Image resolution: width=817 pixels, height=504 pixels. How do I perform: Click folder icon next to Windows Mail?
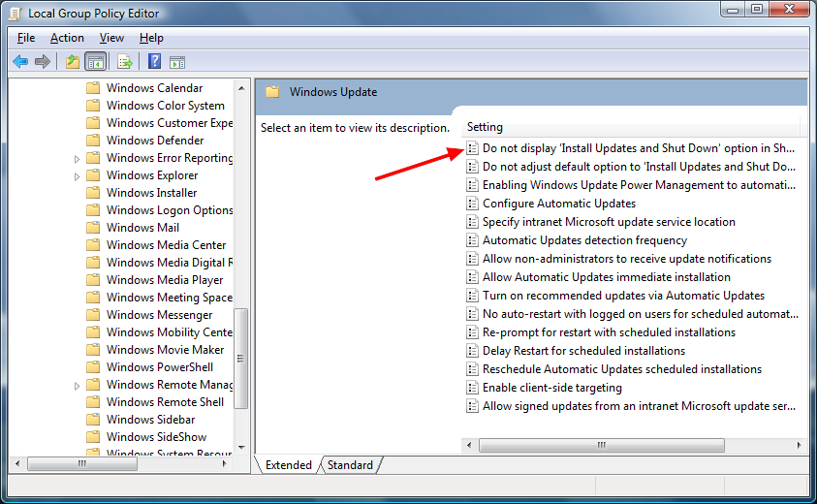pos(93,227)
